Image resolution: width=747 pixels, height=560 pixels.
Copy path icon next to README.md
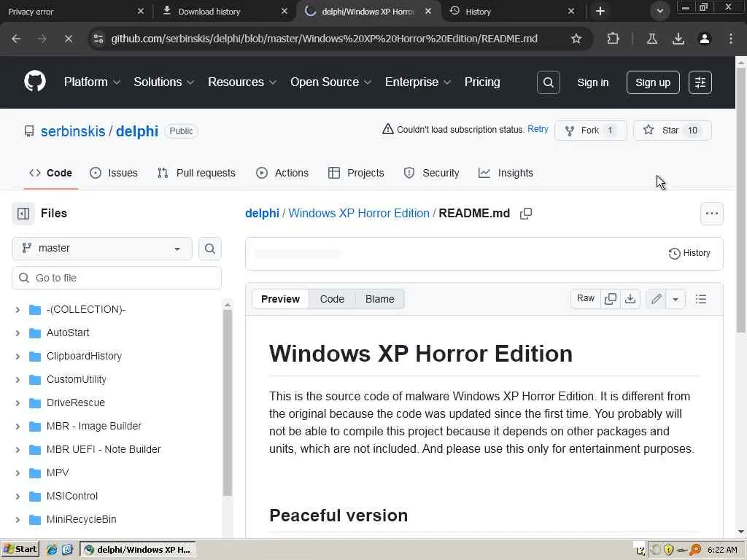tap(526, 214)
